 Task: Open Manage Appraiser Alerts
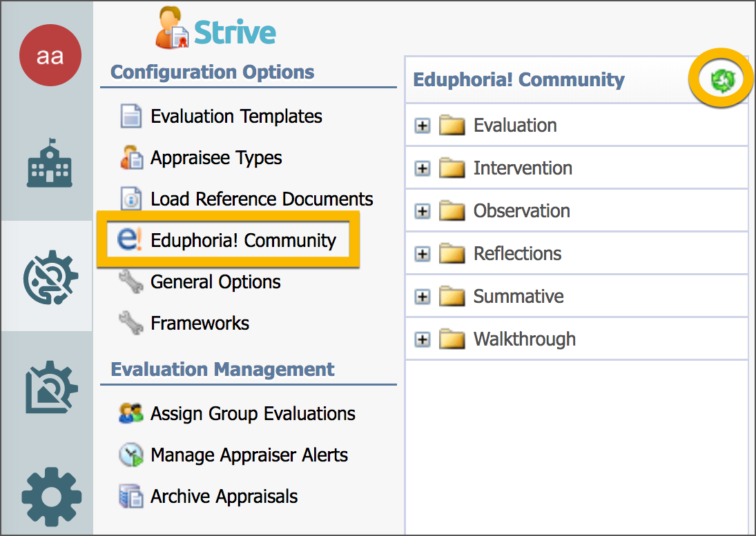pos(249,455)
